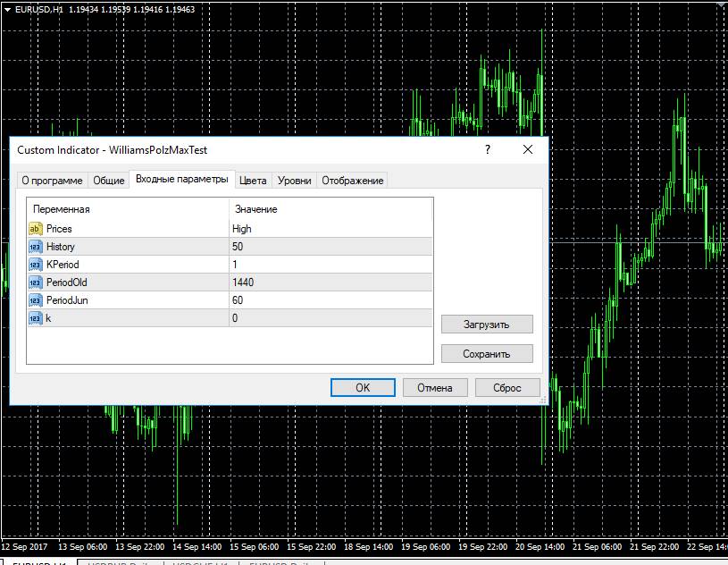728x565 pixels.
Task: Switch to the Отображение tab
Action: [x=353, y=181]
